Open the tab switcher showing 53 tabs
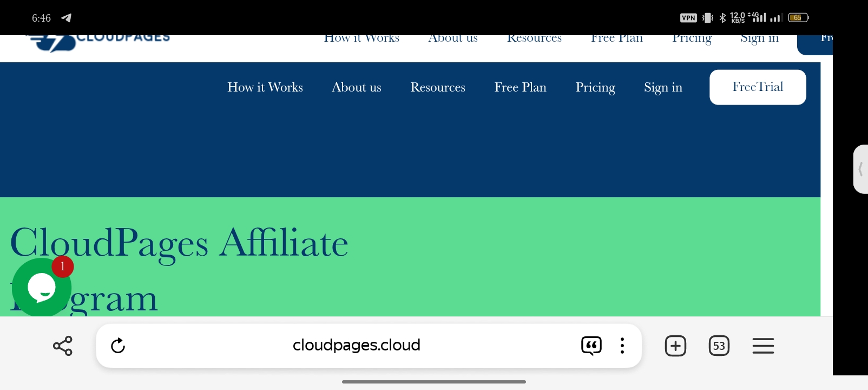 pos(719,346)
